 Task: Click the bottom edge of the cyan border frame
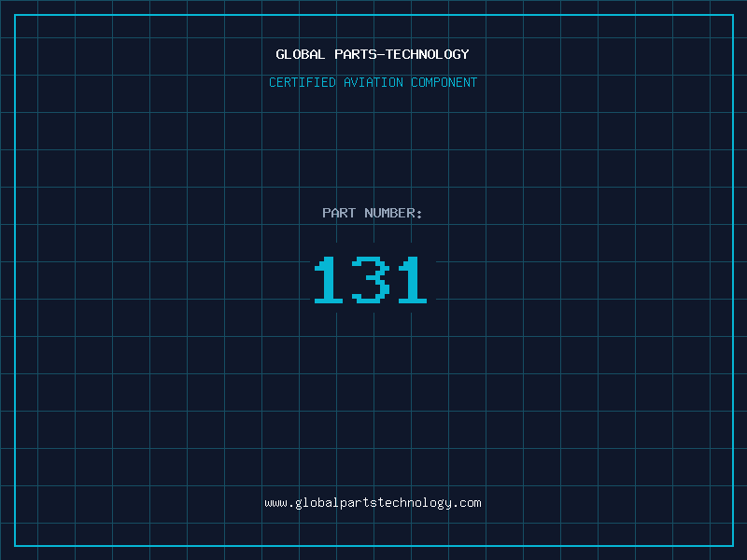[373, 545]
